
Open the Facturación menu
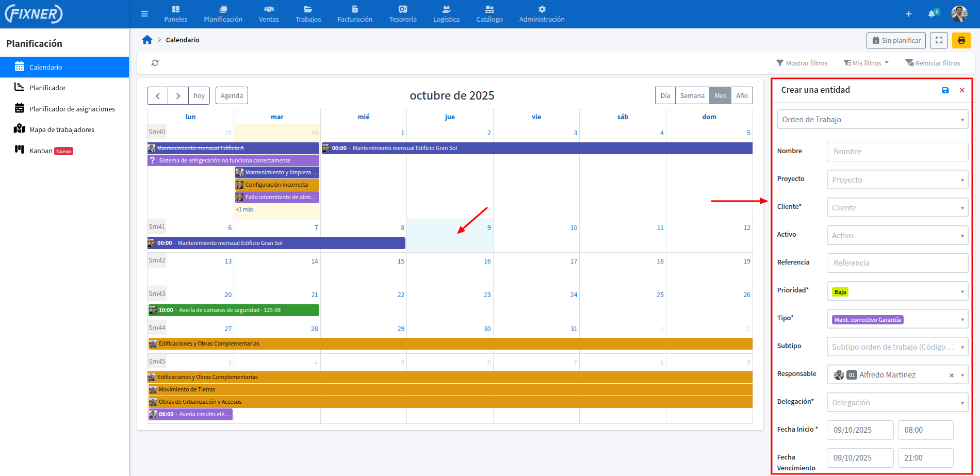coord(355,14)
